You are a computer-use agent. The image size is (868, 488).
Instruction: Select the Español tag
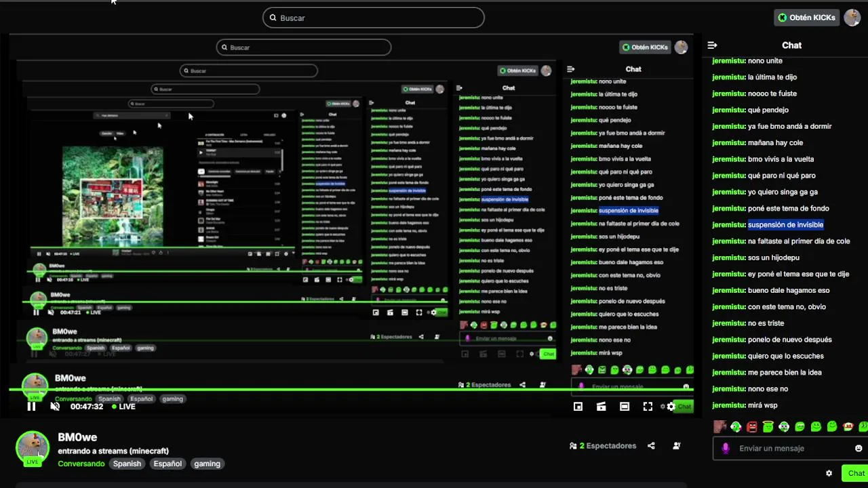(167, 464)
